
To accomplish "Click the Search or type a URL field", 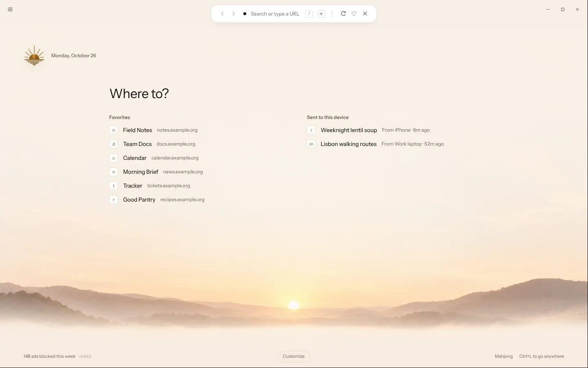I will click(x=275, y=14).
